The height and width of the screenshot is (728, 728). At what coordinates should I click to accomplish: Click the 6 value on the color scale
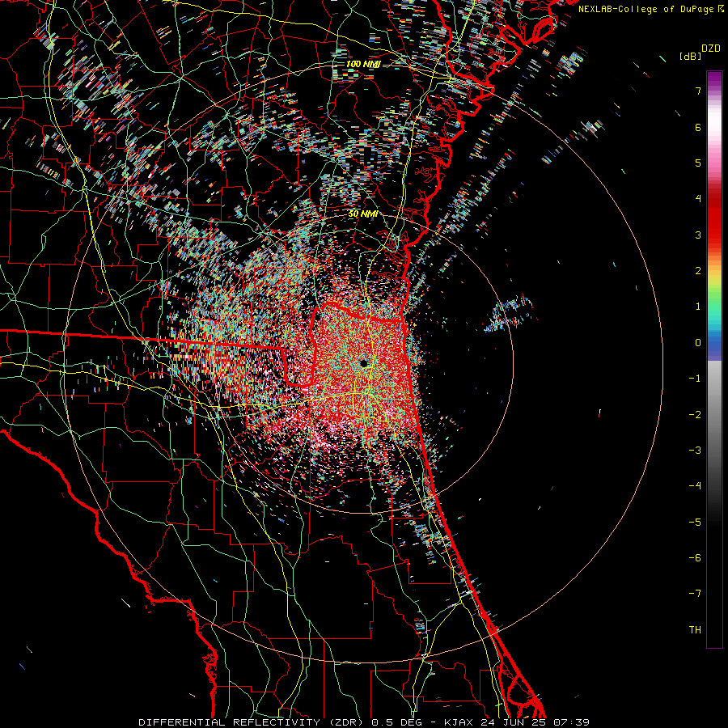(x=698, y=127)
